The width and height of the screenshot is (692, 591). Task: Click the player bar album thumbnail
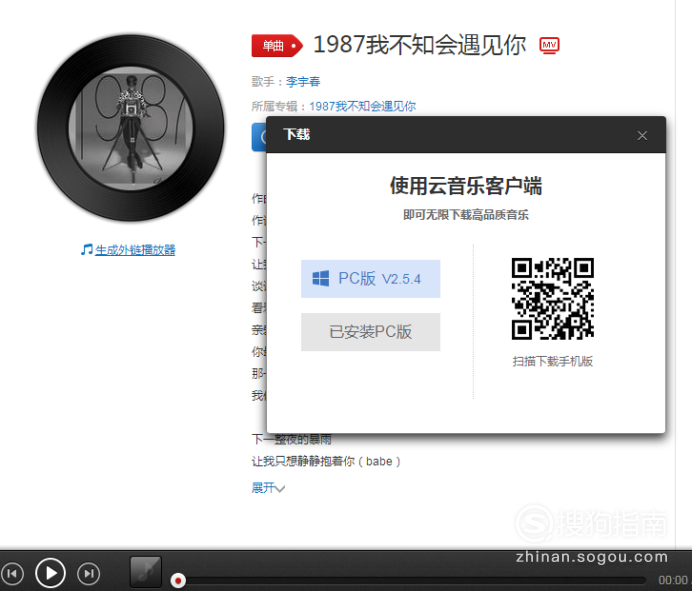click(146, 572)
